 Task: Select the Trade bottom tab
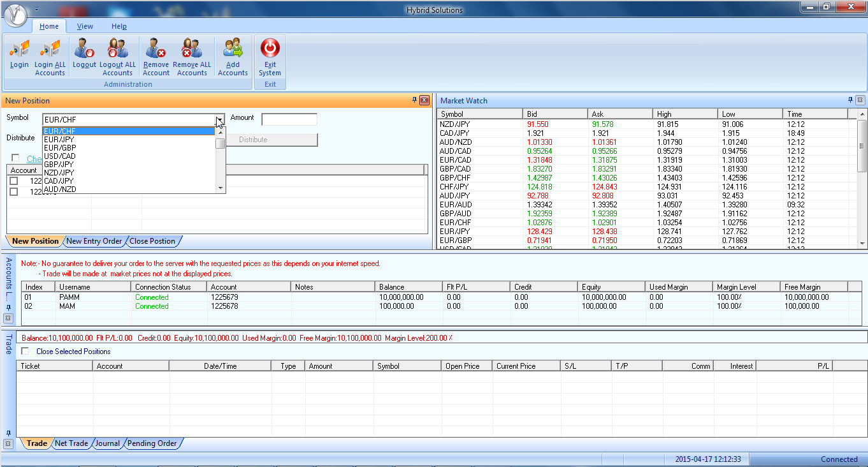(x=36, y=443)
